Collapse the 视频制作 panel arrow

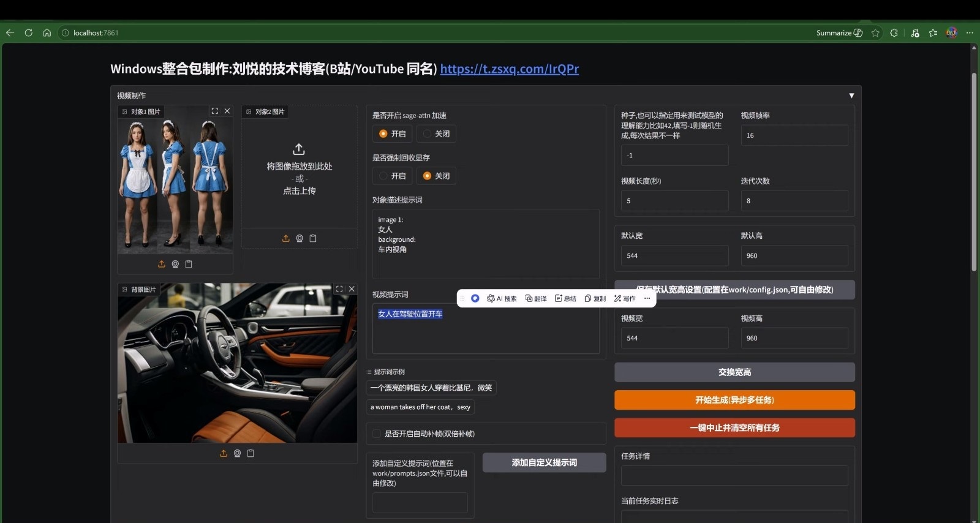tap(851, 96)
